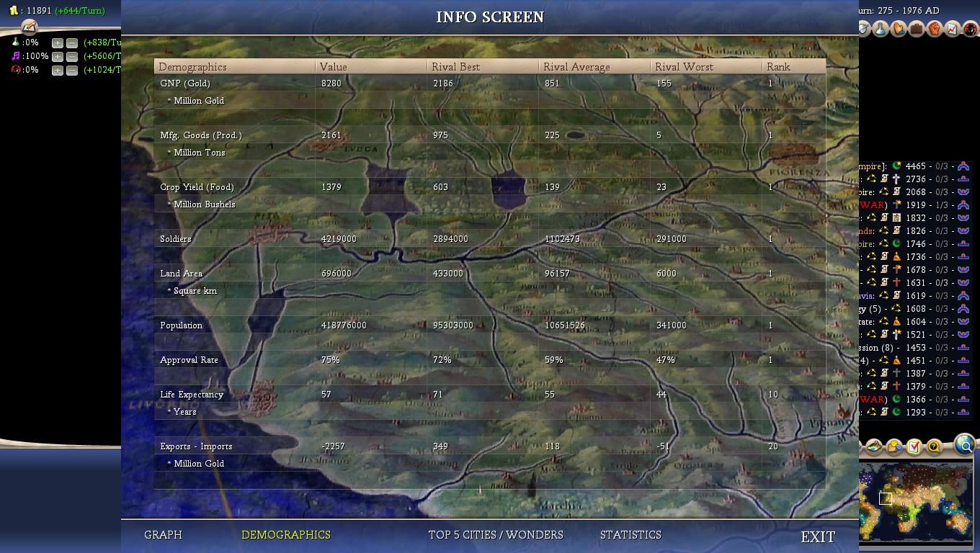Select the Life Expectancy row label

click(192, 395)
